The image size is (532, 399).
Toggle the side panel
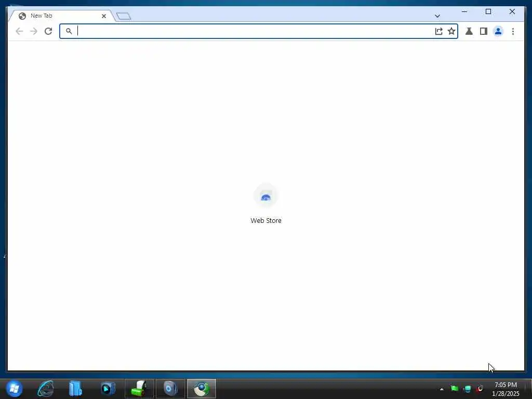484,31
